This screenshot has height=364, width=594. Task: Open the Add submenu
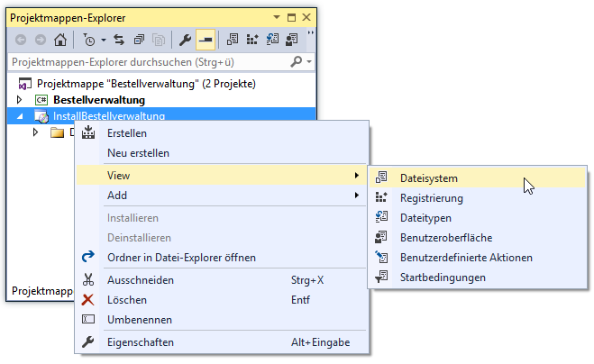click(x=222, y=196)
